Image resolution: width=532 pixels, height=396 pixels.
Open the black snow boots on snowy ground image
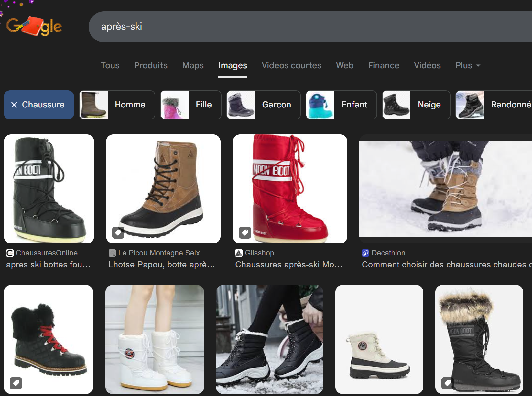click(x=269, y=339)
